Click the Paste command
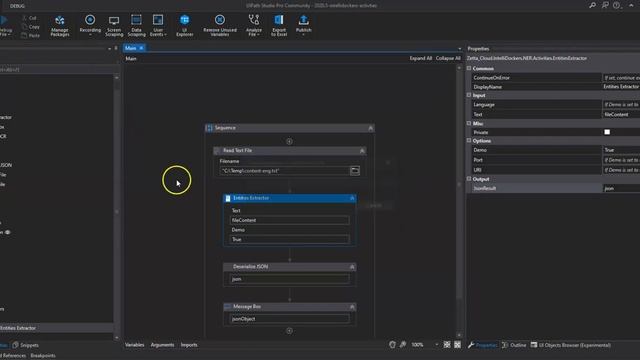This screenshot has width=640, height=360. 30,36
